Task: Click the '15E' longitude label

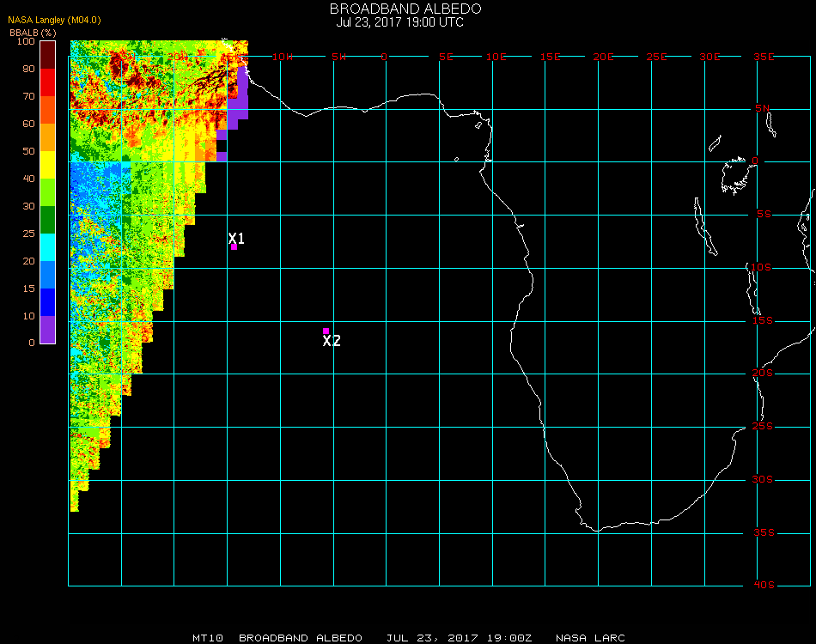Action: coord(550,57)
